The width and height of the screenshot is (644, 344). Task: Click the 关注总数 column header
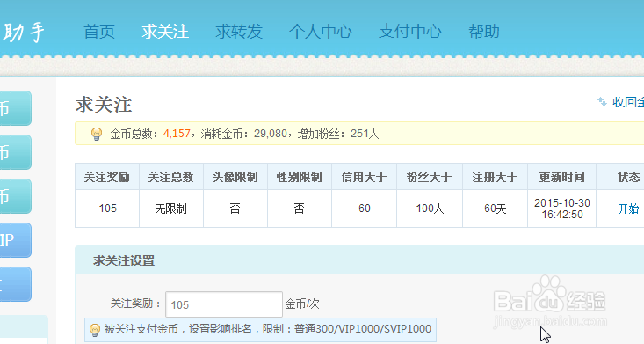point(170,177)
